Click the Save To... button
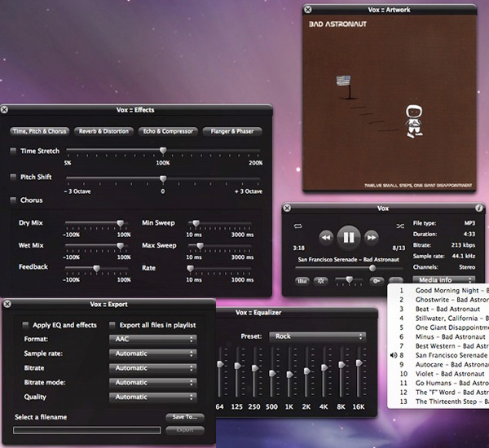 pos(185,417)
